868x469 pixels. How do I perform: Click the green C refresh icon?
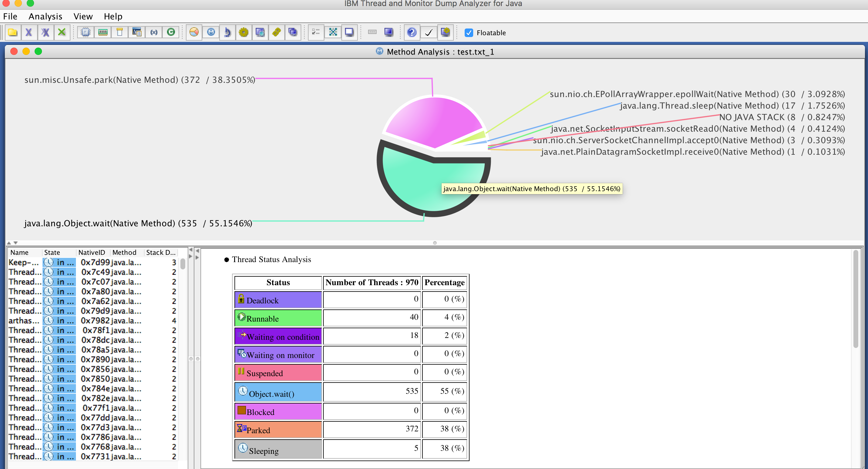pos(171,32)
